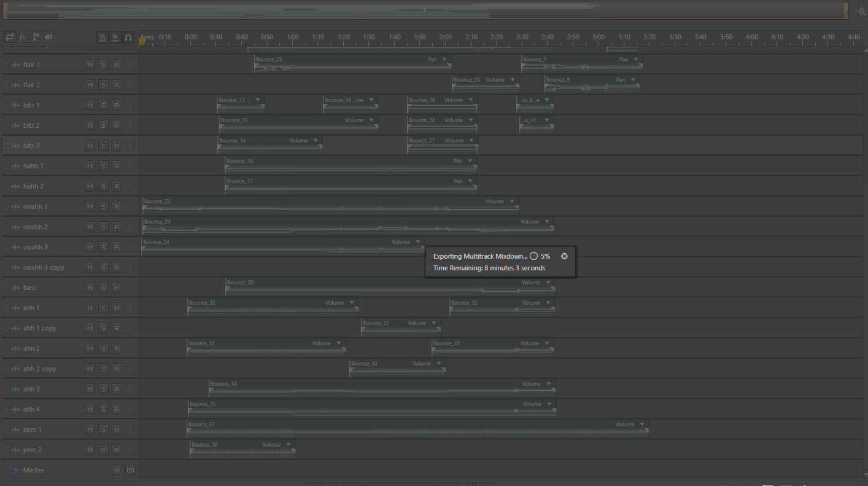Expand the Volume dropdown on Bounce_31 clip
This screenshot has height=486, width=868.
[x=642, y=425]
